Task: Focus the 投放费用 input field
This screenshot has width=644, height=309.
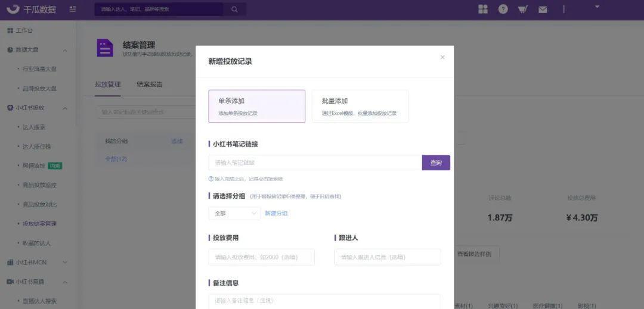Action: pyautogui.click(x=261, y=257)
